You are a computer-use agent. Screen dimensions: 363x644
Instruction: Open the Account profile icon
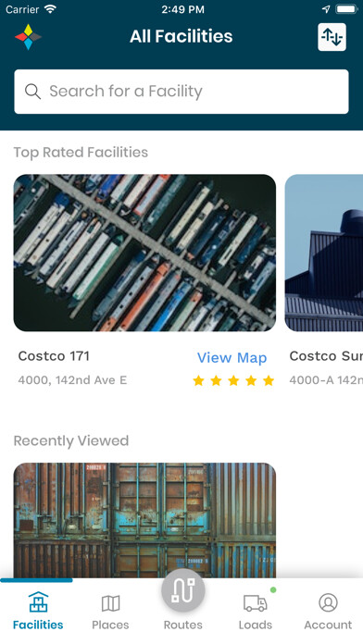tap(328, 602)
